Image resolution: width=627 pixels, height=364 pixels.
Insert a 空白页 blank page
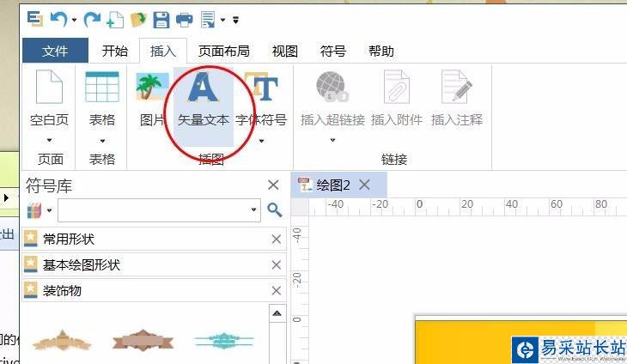click(x=49, y=98)
